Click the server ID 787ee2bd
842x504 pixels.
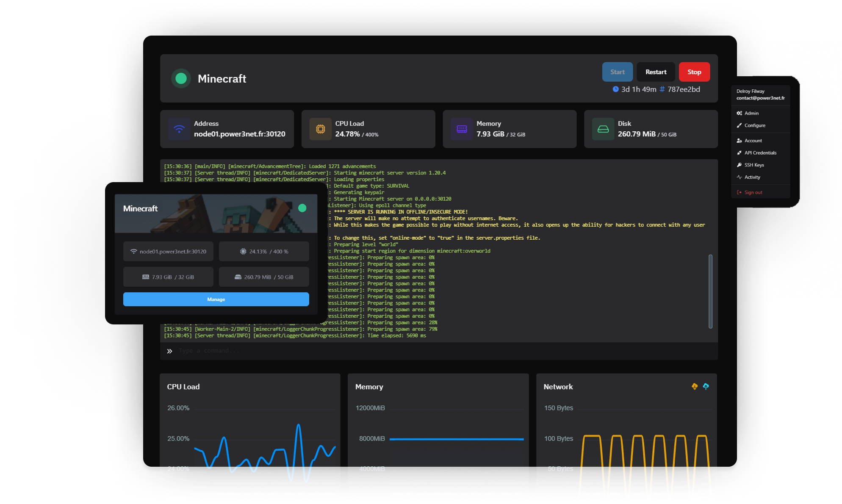(x=684, y=89)
